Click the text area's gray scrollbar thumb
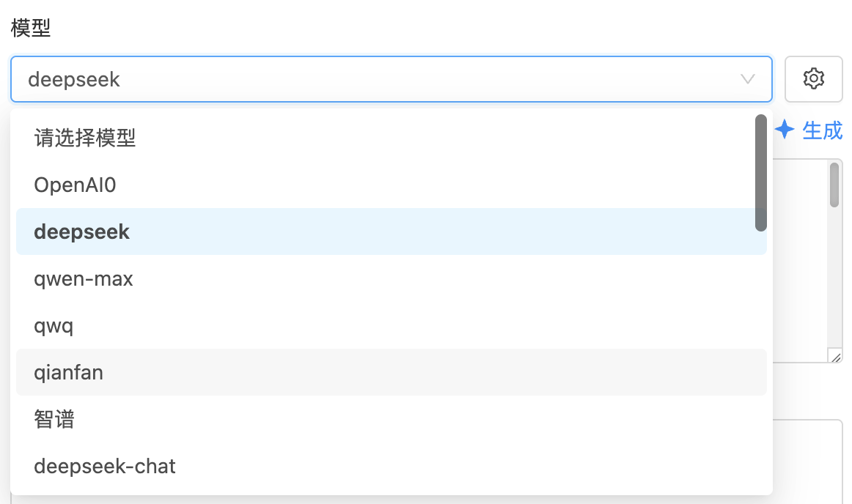This screenshot has height=504, width=852. 834,185
